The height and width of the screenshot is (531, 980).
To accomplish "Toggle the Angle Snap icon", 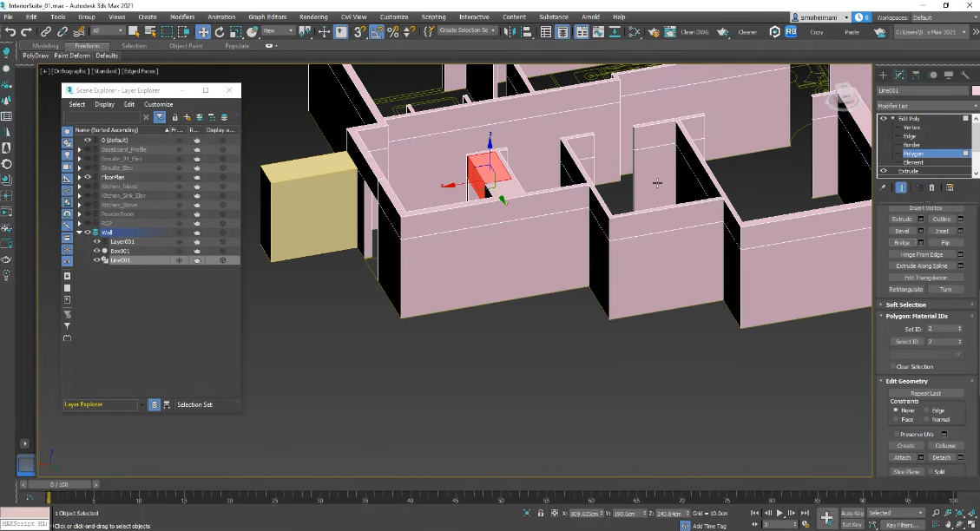I will pyautogui.click(x=377, y=31).
